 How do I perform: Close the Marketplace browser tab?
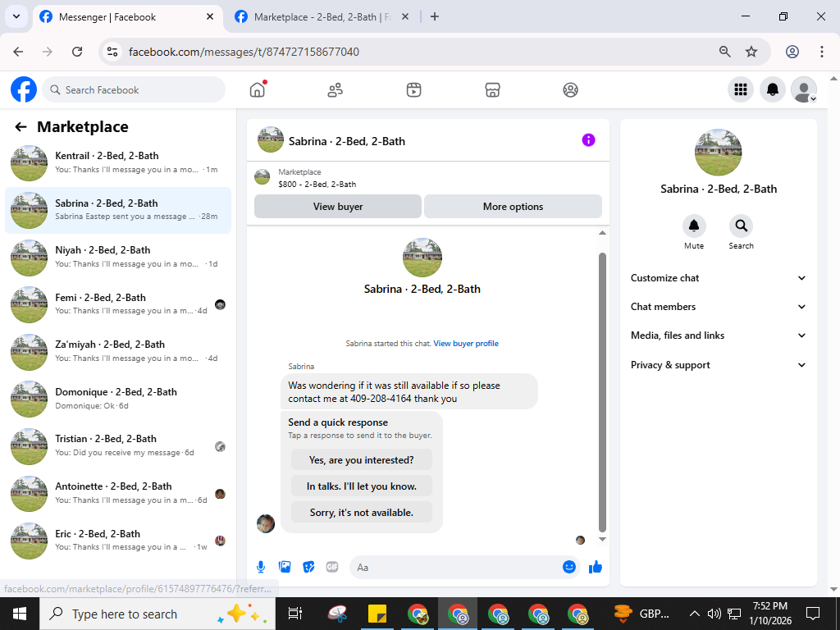coord(405,16)
